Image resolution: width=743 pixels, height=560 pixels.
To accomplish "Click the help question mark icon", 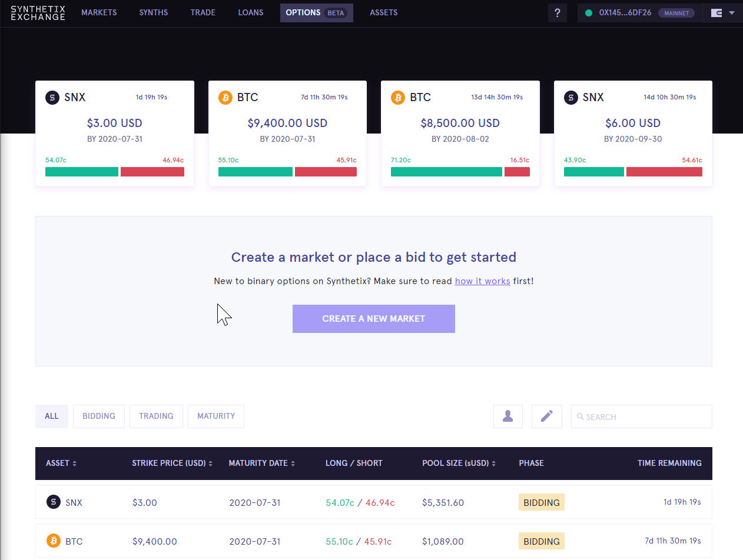I will click(557, 13).
